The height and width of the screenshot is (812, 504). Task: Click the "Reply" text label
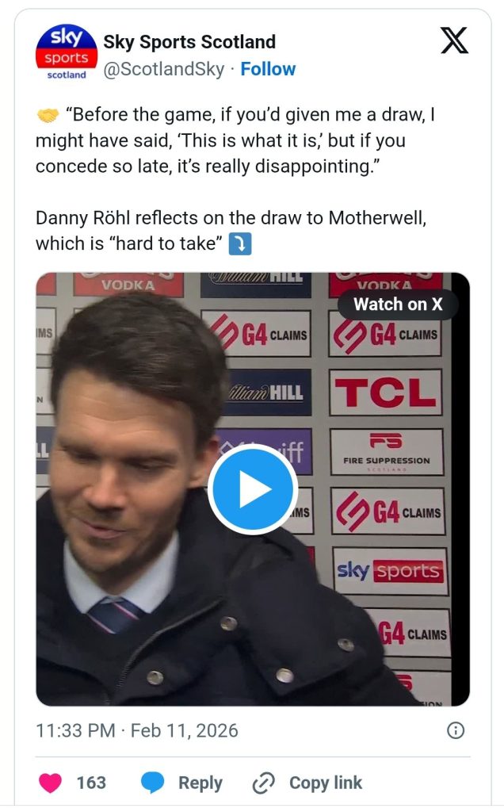[x=200, y=783]
